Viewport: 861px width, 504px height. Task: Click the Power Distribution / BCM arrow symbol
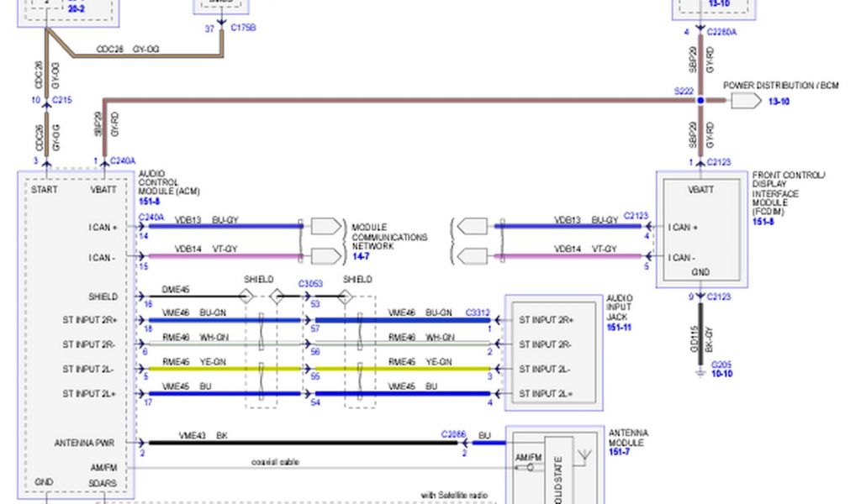coord(745,101)
